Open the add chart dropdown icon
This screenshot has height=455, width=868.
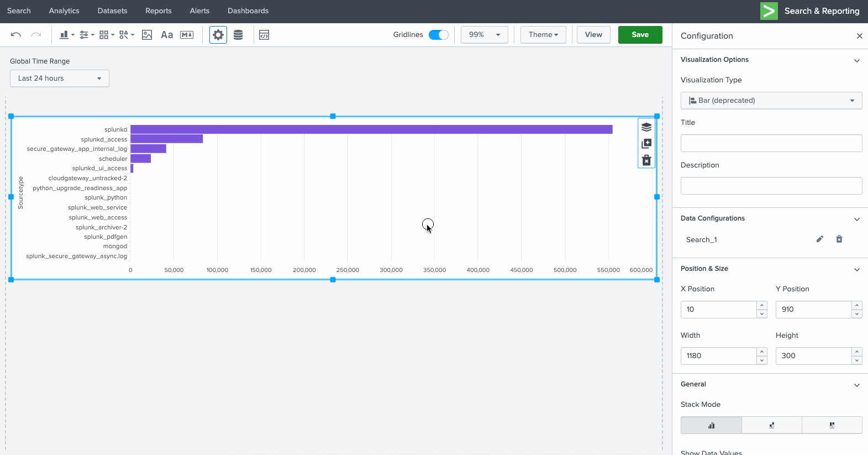click(67, 35)
